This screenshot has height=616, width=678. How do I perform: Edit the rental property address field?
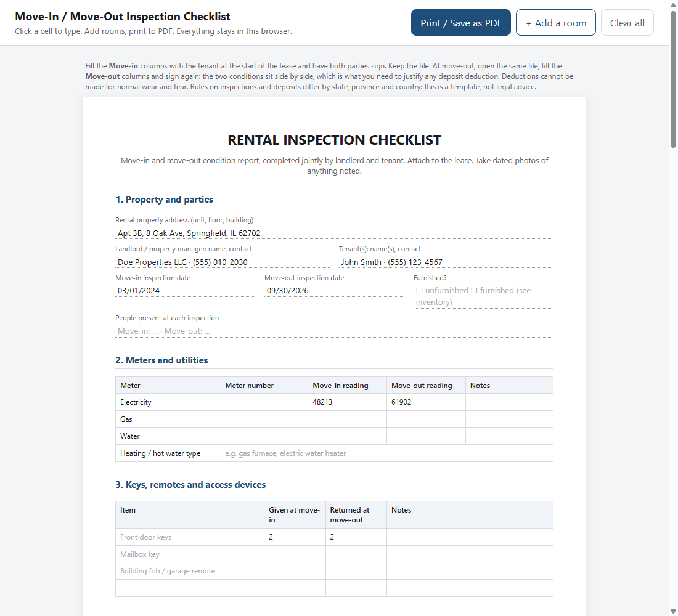[x=334, y=233]
